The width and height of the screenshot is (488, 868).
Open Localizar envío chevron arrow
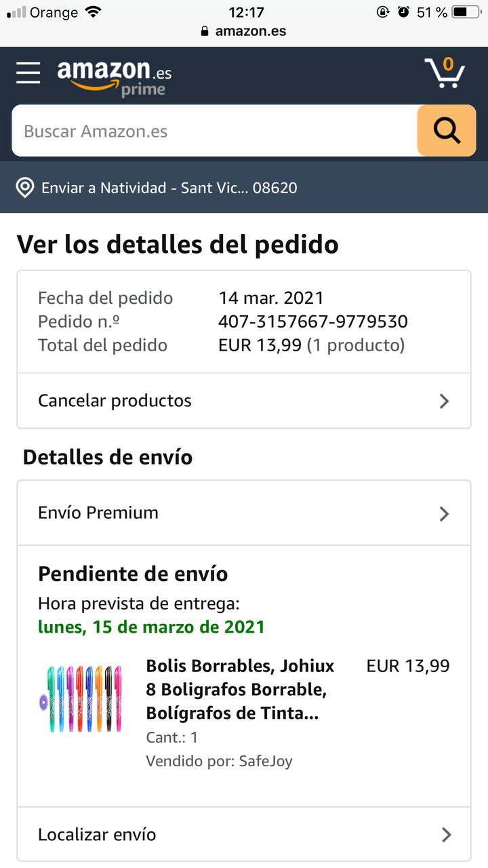(x=446, y=835)
